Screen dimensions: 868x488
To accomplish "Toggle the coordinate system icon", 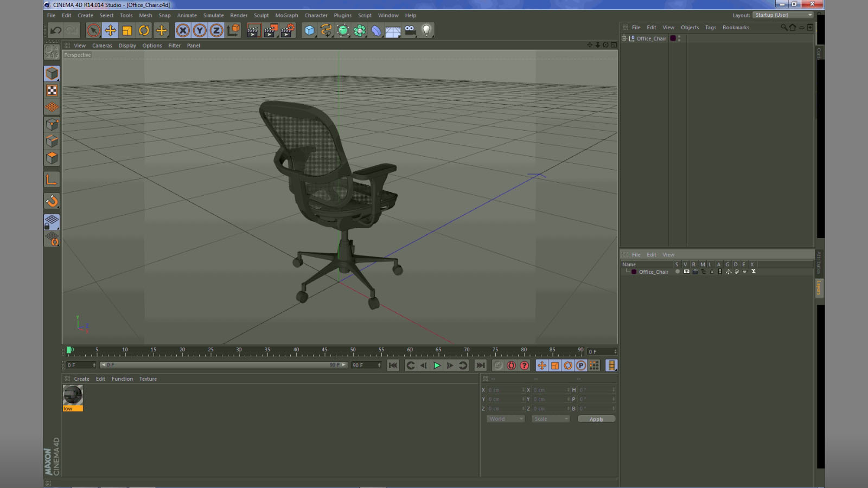I will click(233, 30).
